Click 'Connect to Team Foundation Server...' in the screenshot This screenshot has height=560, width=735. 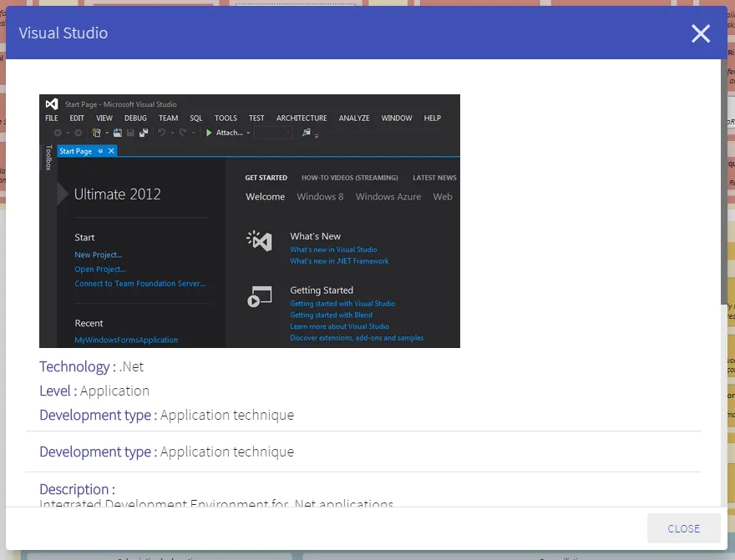click(139, 283)
